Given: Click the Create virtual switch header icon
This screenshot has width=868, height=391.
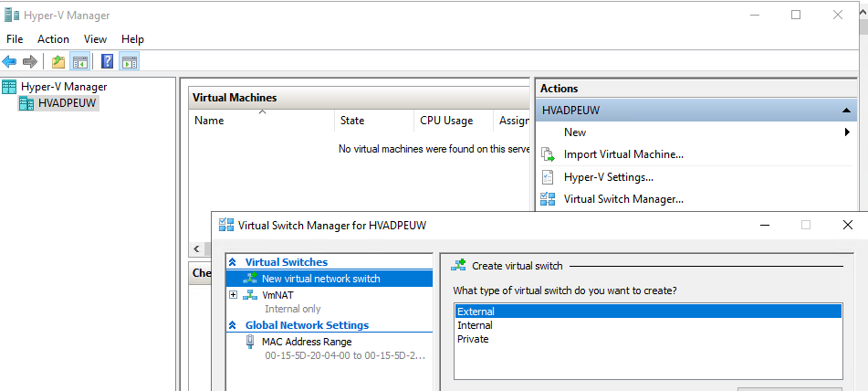Looking at the screenshot, I should (458, 266).
